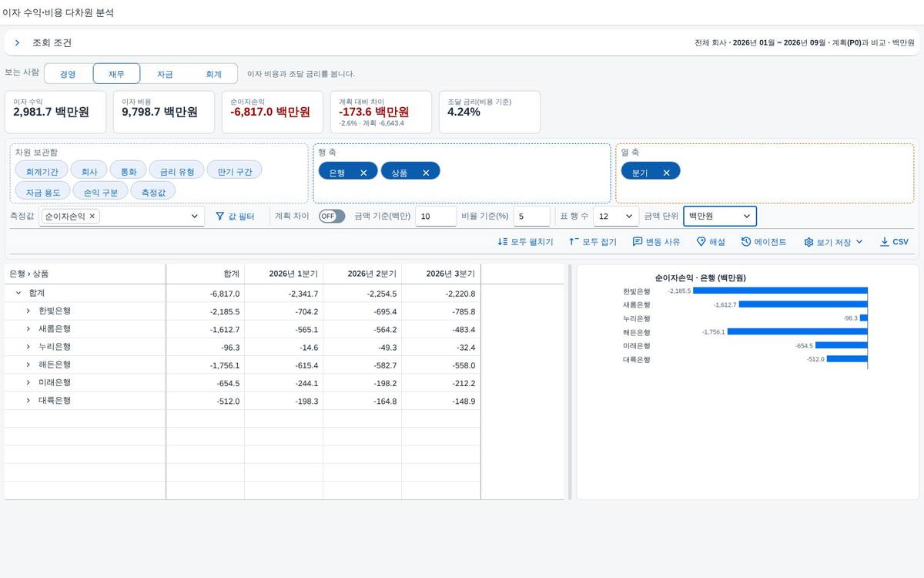Click the 대륙은행 chart bar
The height and width of the screenshot is (578, 924).
tap(847, 359)
